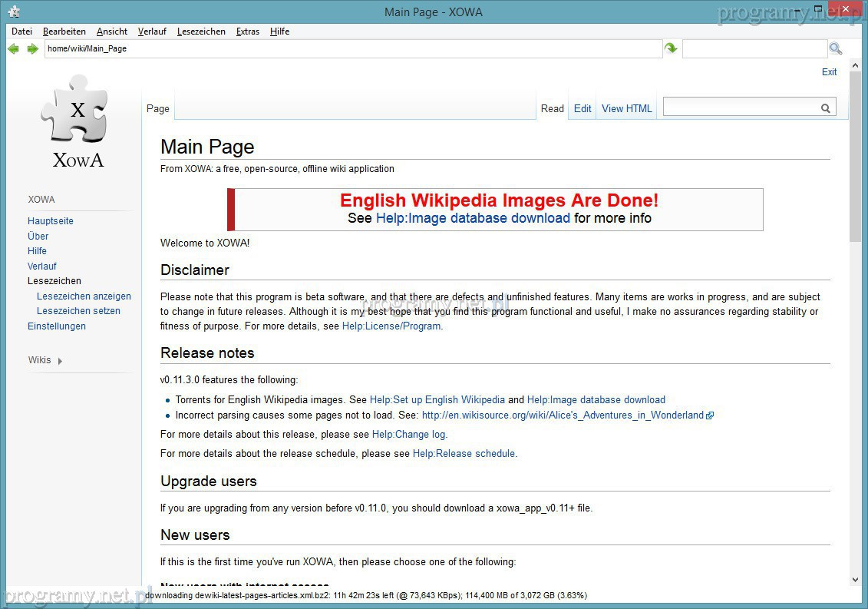Click the green back arrow icon
868x609 pixels.
(x=13, y=48)
